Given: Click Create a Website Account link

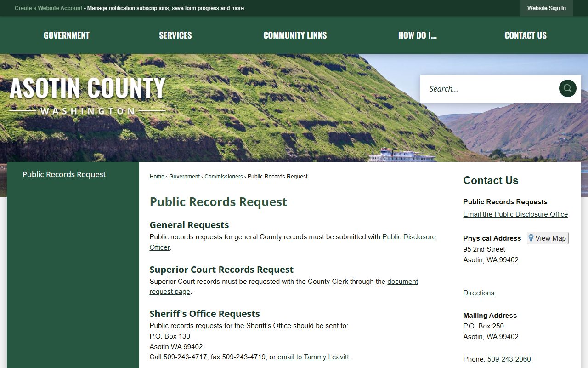Looking at the screenshot, I should [49, 8].
